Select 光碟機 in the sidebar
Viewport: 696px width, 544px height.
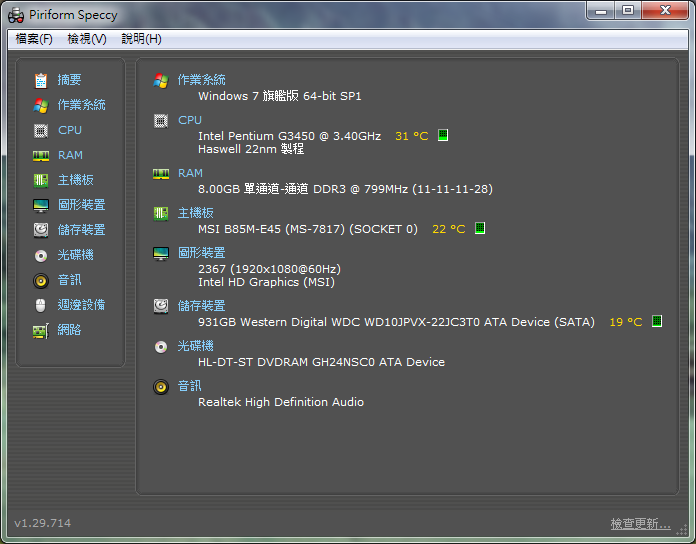pyautogui.click(x=75, y=255)
